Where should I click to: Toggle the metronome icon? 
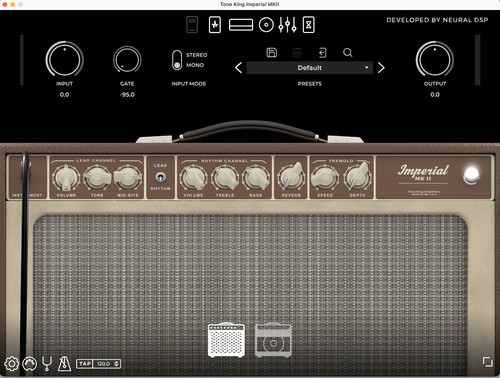click(64, 364)
